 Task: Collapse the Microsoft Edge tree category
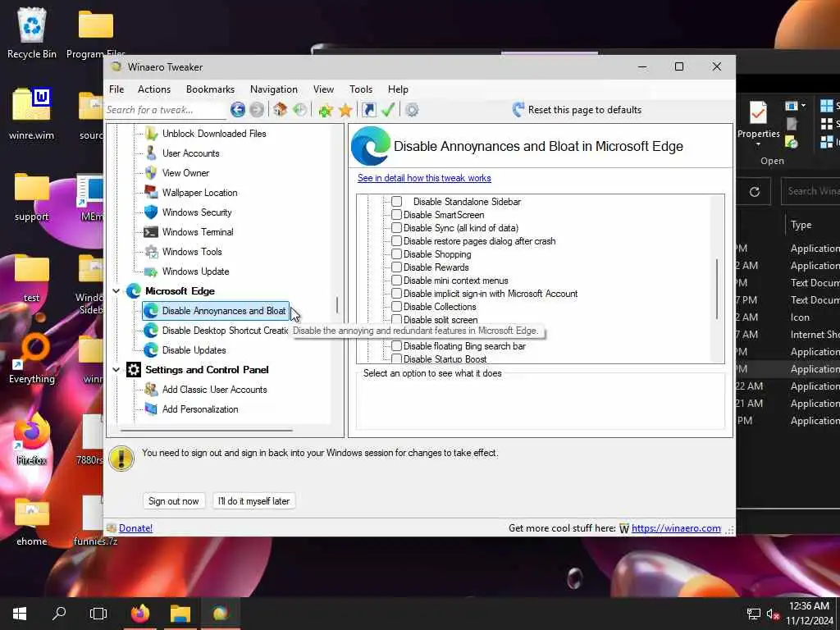(x=116, y=291)
